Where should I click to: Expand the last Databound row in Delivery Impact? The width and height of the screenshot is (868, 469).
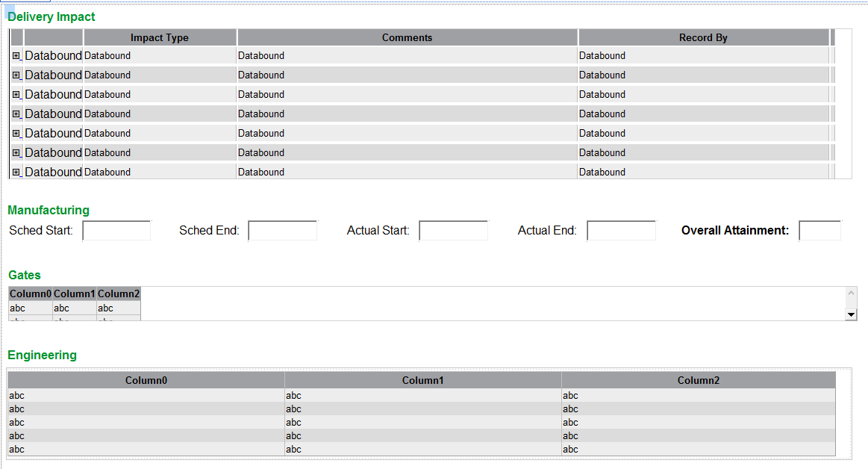pos(16,173)
